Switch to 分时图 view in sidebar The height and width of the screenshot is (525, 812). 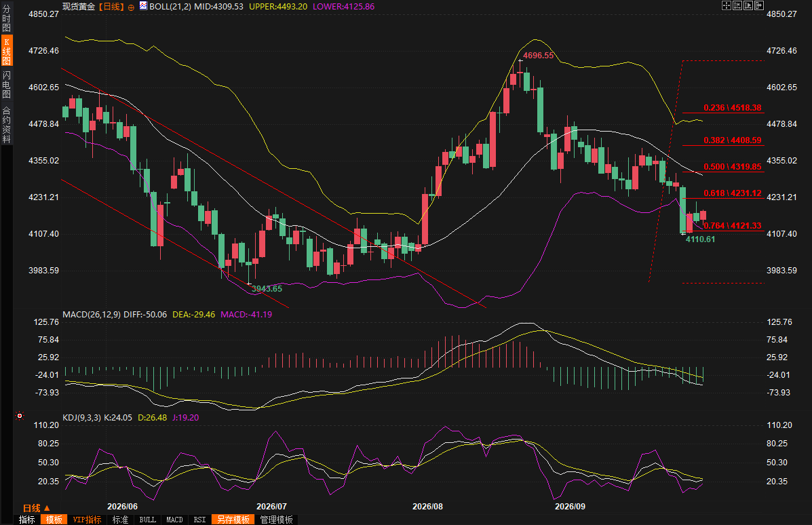[7, 18]
